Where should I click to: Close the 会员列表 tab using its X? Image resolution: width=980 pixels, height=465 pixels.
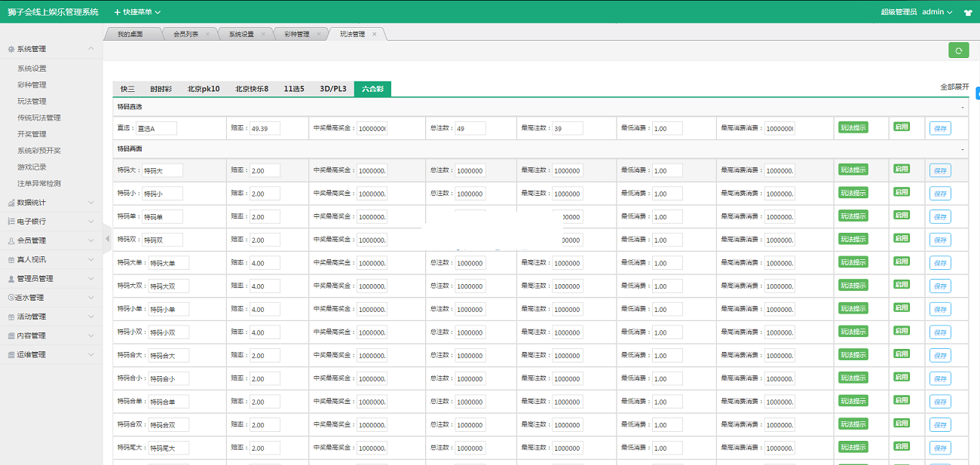tap(207, 34)
